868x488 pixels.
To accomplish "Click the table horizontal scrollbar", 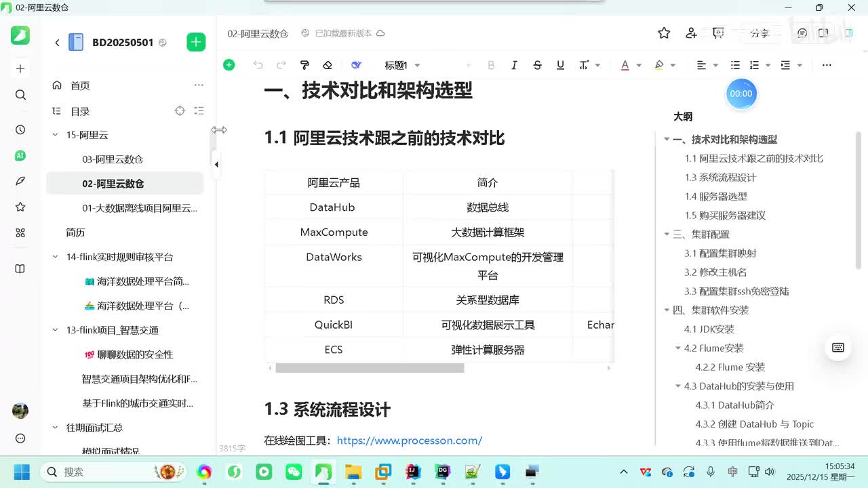I will tap(370, 368).
